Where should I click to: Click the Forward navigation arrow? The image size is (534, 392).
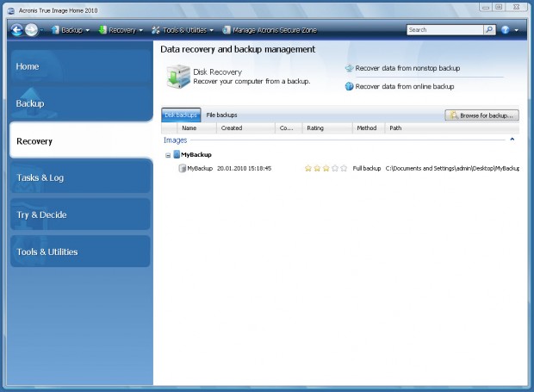pyautogui.click(x=31, y=30)
